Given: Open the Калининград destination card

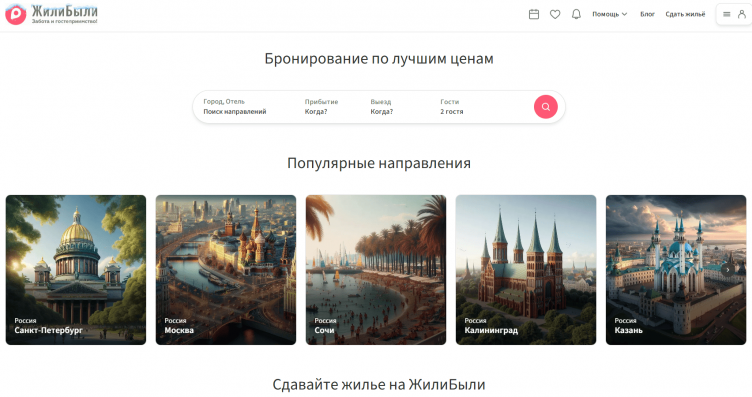Looking at the screenshot, I should (x=526, y=269).
